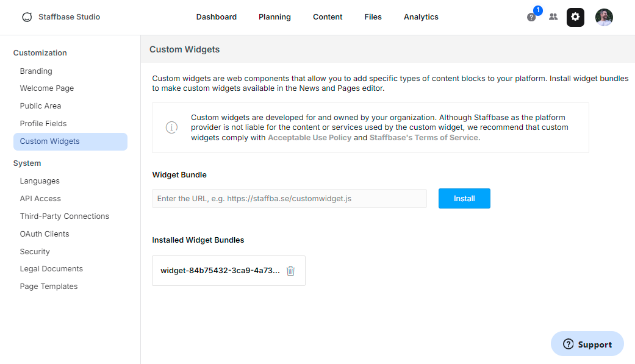This screenshot has height=364, width=635.
Task: Switch to the Content menu
Action: [x=328, y=17]
